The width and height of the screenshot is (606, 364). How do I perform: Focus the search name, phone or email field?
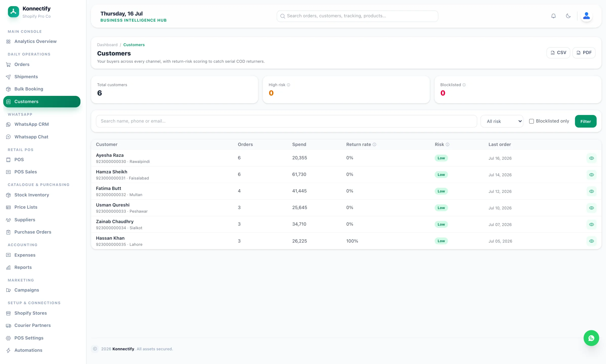click(x=286, y=121)
